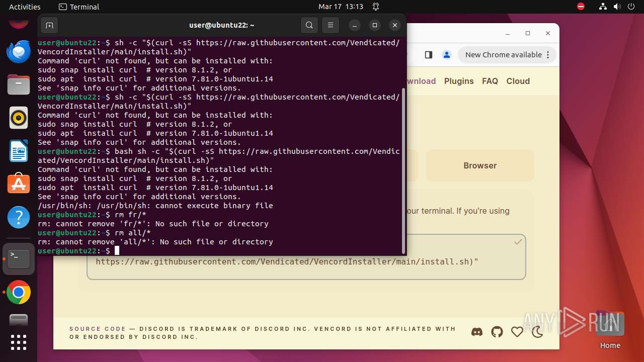Maximize the Terminal window
Image resolution: width=644 pixels, height=362 pixels.
pos(374,25)
